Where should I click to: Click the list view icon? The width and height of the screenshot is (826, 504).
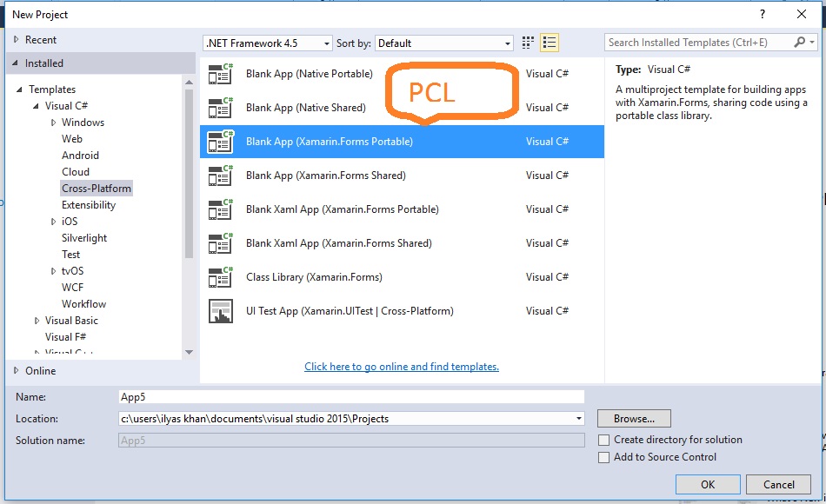click(x=547, y=42)
